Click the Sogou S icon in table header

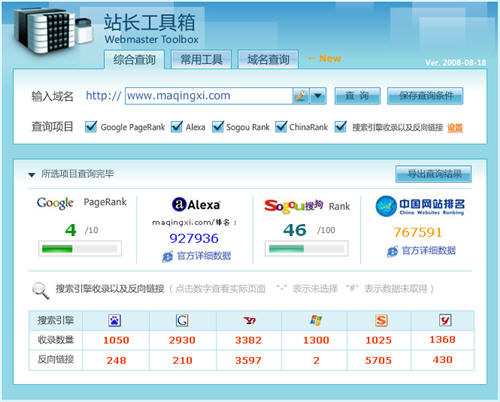click(381, 321)
